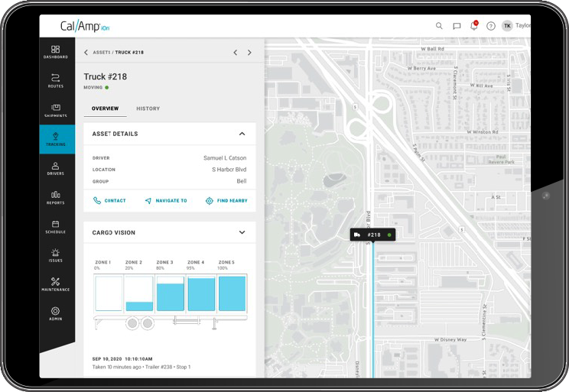This screenshot has width=569, height=392.
Task: Show the next asset arrow
Action: click(x=249, y=52)
